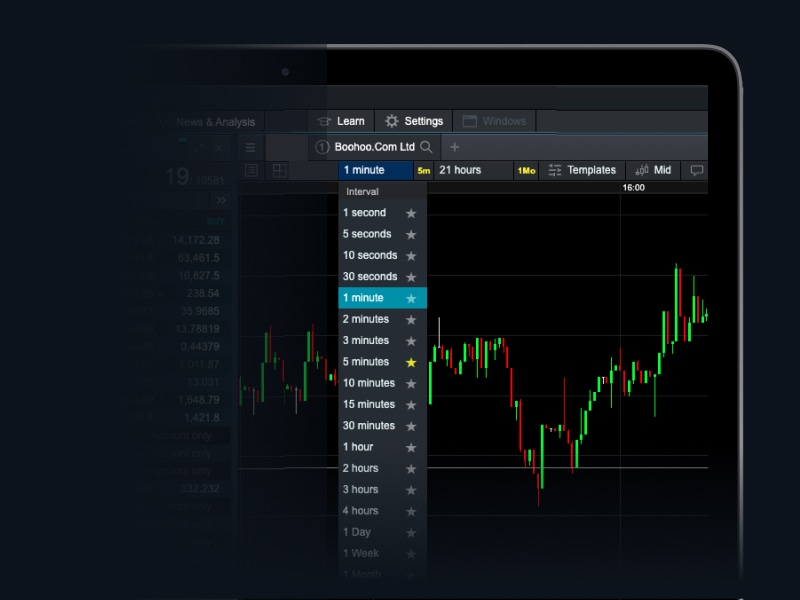
Task: Mark 1 hour interval as favorite
Action: pyautogui.click(x=410, y=447)
